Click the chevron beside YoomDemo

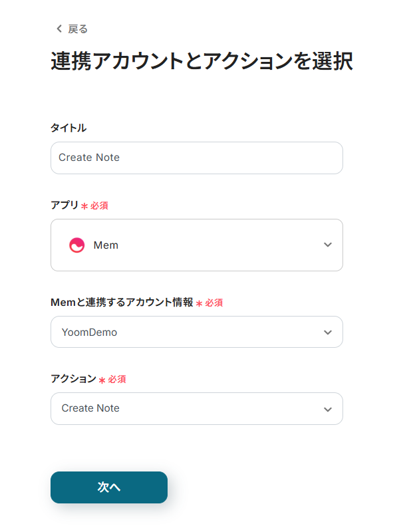327,332
